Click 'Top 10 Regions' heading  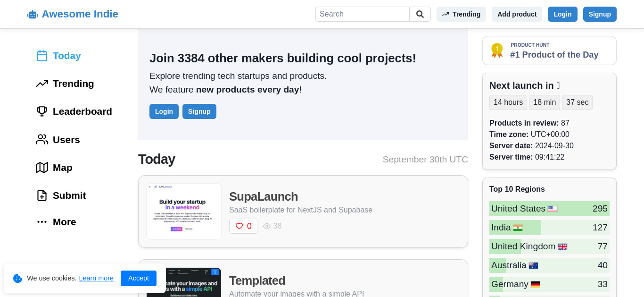[517, 189]
